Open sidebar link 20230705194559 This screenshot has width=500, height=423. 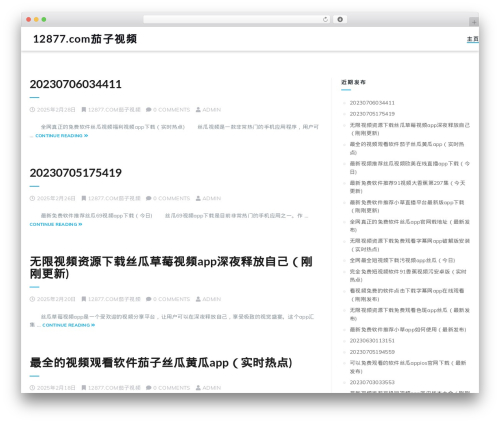tap(372, 352)
